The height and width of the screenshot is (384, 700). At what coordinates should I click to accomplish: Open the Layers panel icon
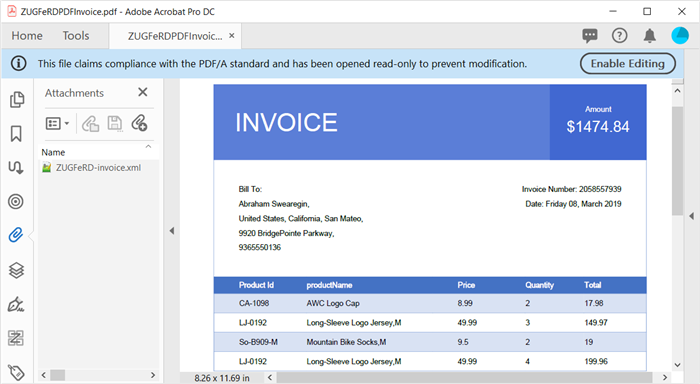coord(17,270)
